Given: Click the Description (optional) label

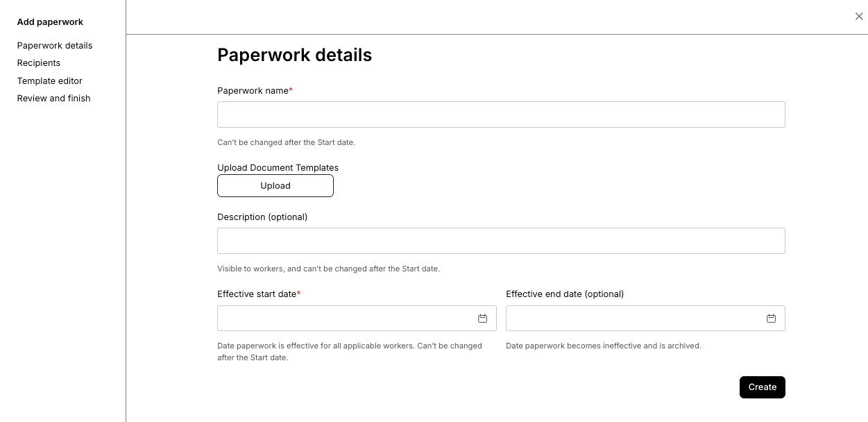Looking at the screenshot, I should [x=262, y=217].
